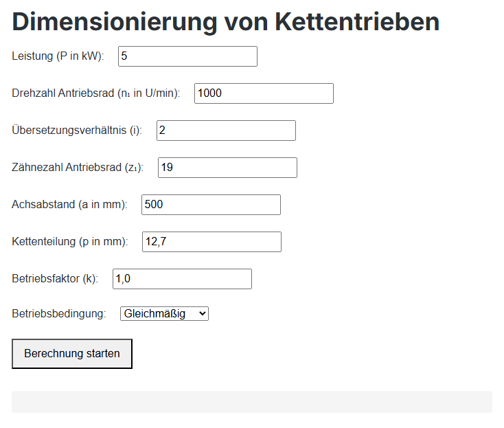Click the 'Achsabstand (a in mm)' label
This screenshot has width=504, height=428.
click(69, 205)
